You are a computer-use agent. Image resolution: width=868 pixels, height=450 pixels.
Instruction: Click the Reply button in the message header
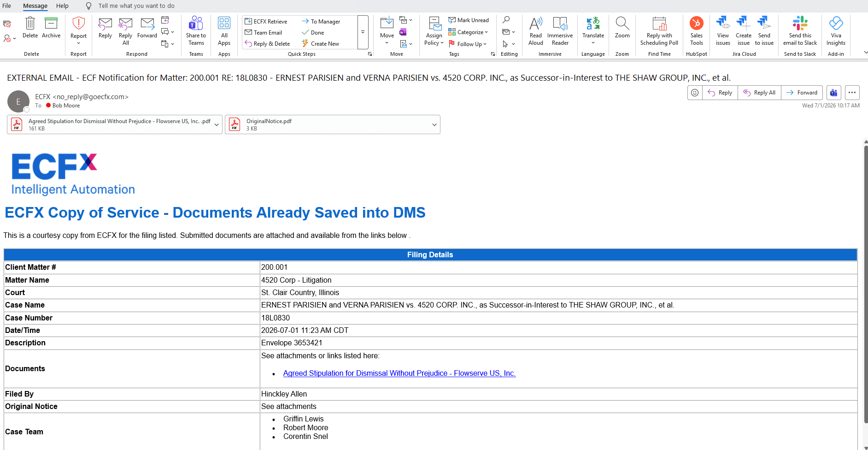720,93
